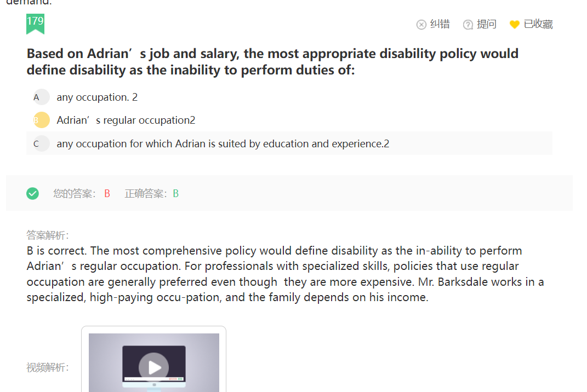Screen dimensions: 587x392
Task: Toggle the yellow heart 已收藏 favorite icon
Action: 514,25
